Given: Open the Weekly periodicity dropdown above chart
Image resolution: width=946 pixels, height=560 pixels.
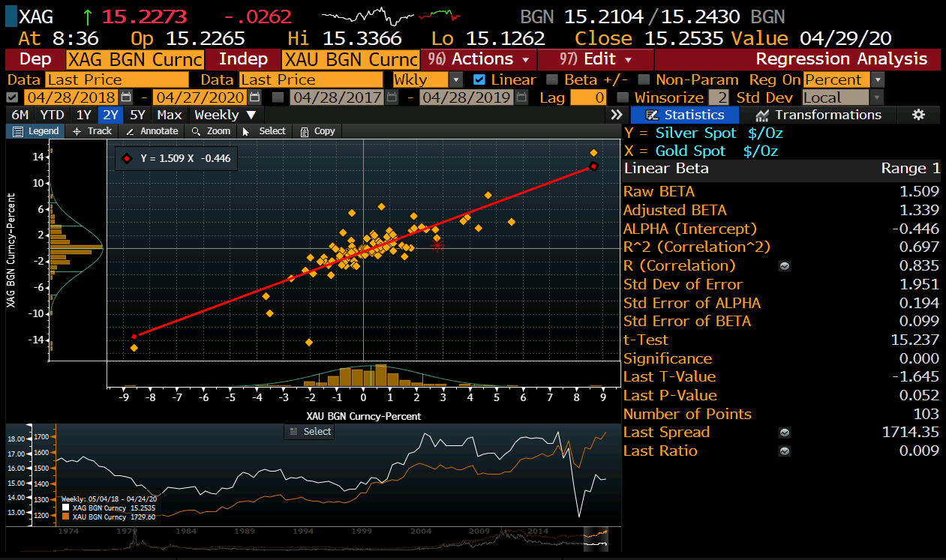Looking at the screenshot, I should [225, 115].
